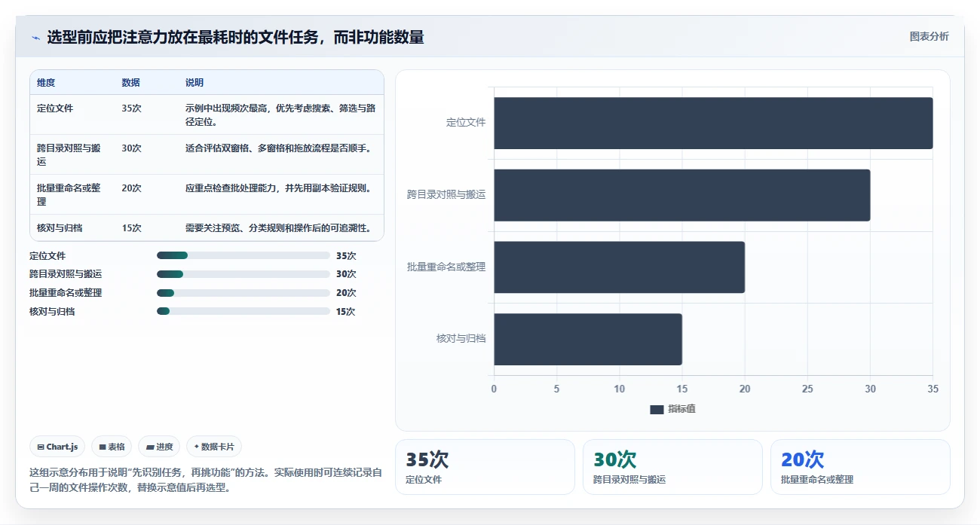Screen dimensions: 980x525
Task: Click the Chart.js tag
Action: (x=58, y=447)
